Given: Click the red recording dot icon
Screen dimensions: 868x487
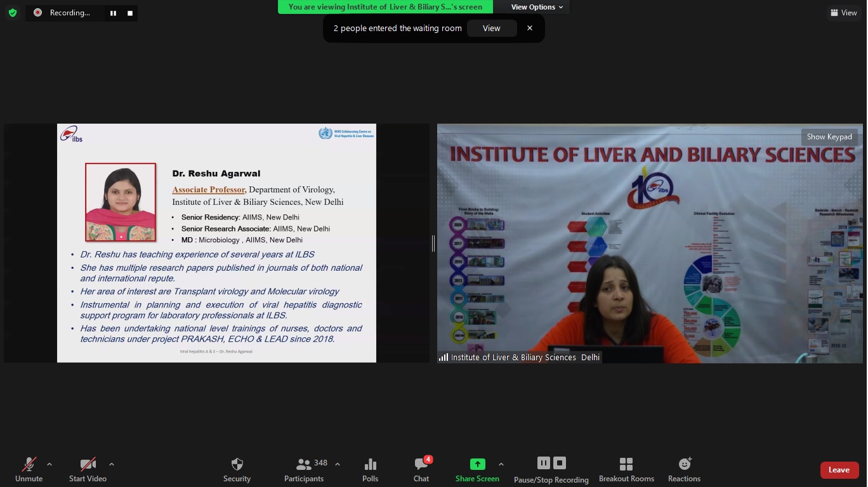Looking at the screenshot, I should tap(37, 13).
